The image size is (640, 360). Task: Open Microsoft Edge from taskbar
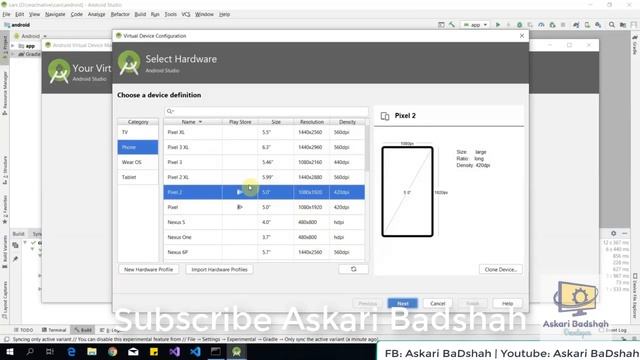[71, 352]
